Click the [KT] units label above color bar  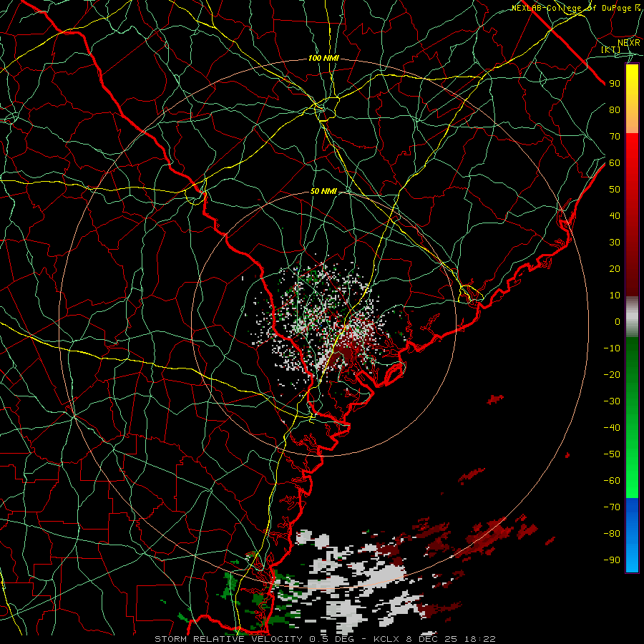pos(610,49)
